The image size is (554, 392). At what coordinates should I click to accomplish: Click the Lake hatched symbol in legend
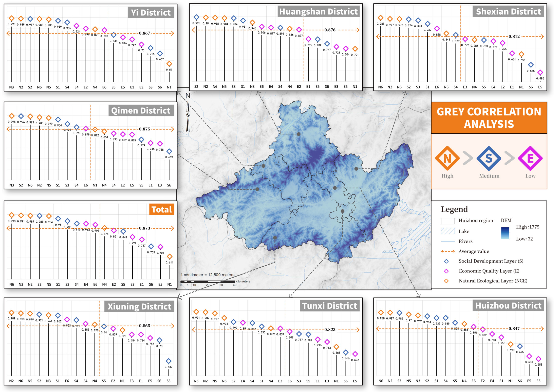448,231
